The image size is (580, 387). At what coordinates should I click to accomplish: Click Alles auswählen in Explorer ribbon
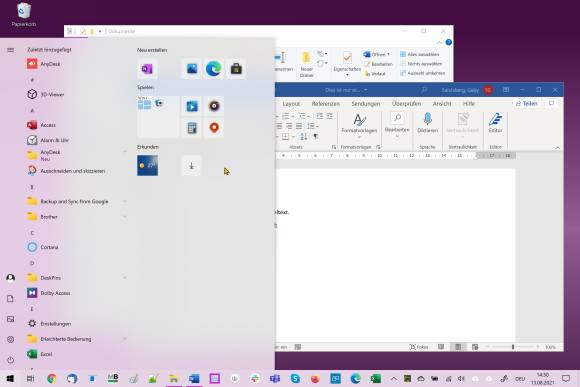click(x=419, y=54)
